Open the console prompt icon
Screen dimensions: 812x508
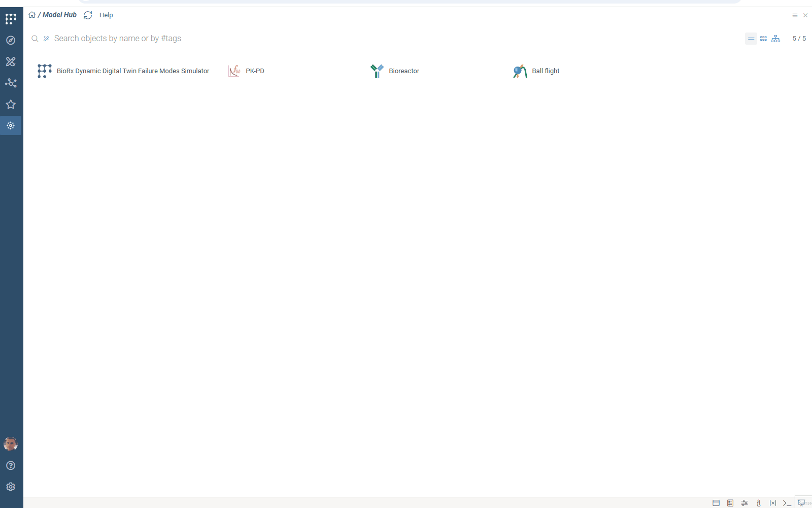pos(787,503)
